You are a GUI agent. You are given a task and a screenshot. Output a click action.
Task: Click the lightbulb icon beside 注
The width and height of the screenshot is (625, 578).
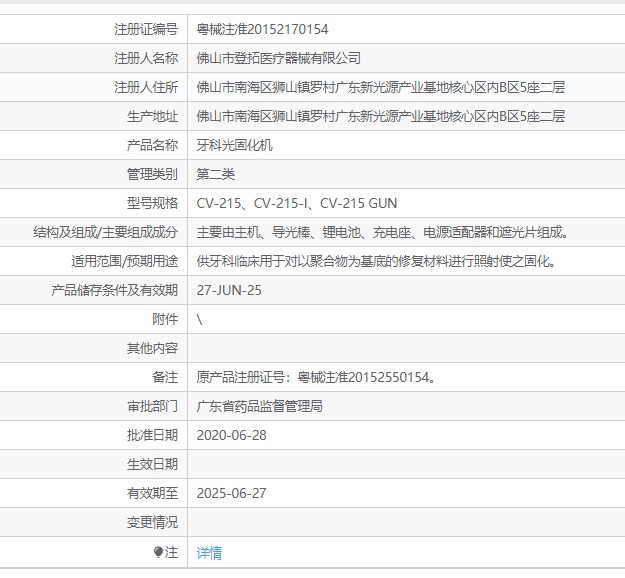(x=158, y=552)
